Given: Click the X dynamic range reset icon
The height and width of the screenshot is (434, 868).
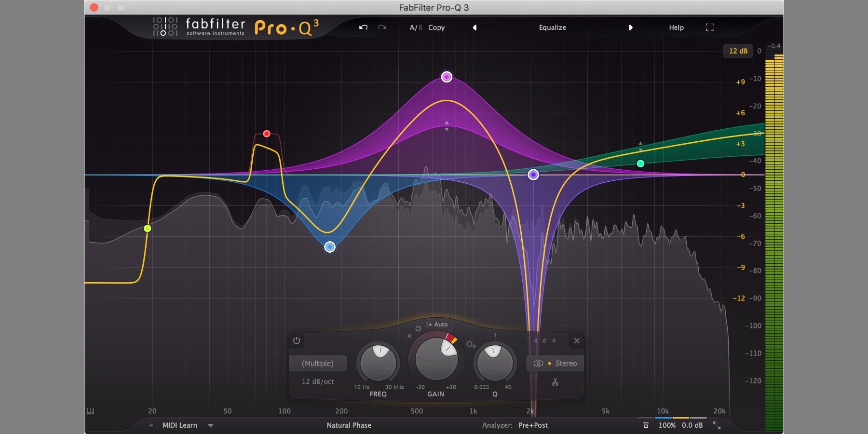Looking at the screenshot, I should 409,336.
